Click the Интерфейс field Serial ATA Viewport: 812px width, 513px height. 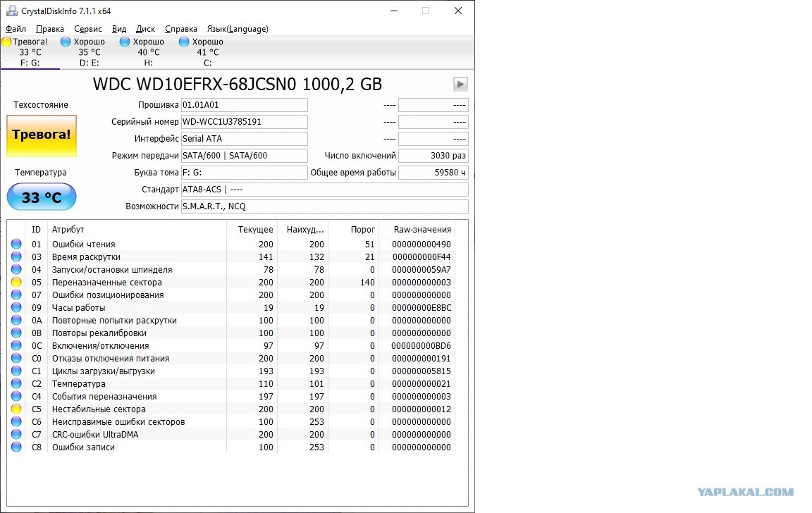point(245,139)
